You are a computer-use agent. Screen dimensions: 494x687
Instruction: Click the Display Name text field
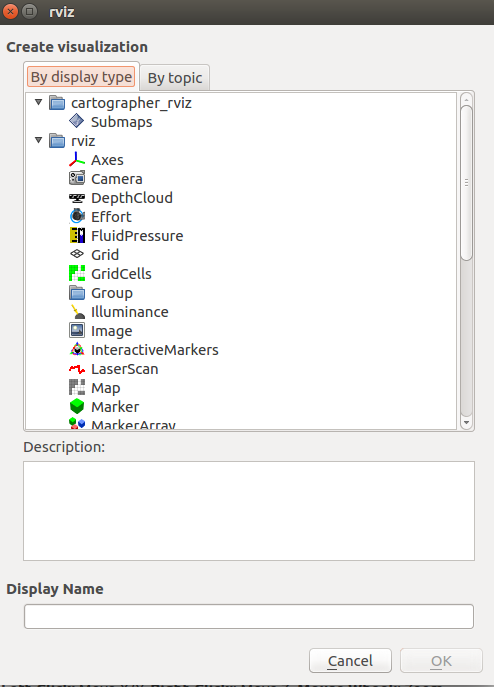pyautogui.click(x=249, y=616)
